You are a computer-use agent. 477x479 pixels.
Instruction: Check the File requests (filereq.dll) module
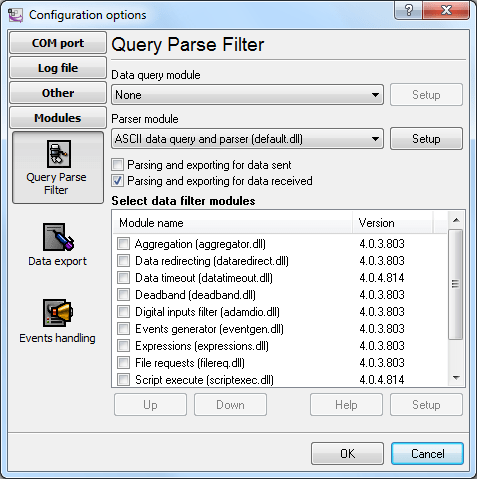(x=123, y=363)
